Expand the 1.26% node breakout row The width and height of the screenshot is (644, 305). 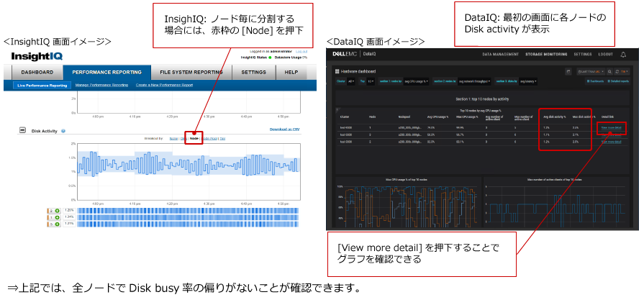tap(57, 211)
